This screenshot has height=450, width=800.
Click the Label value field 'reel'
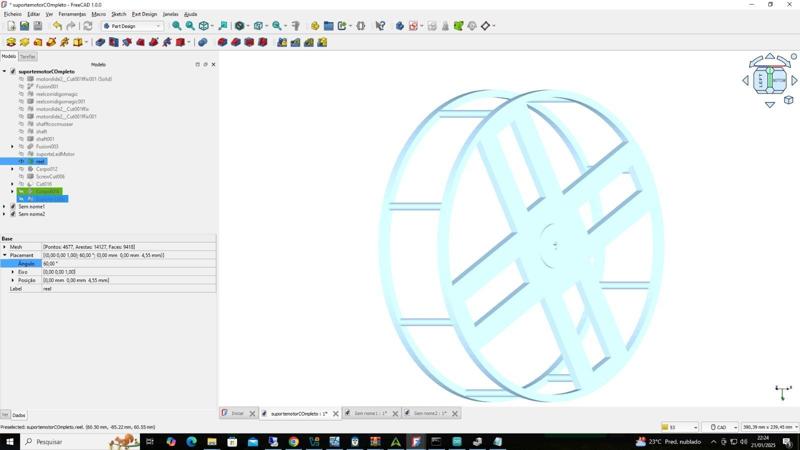(129, 289)
